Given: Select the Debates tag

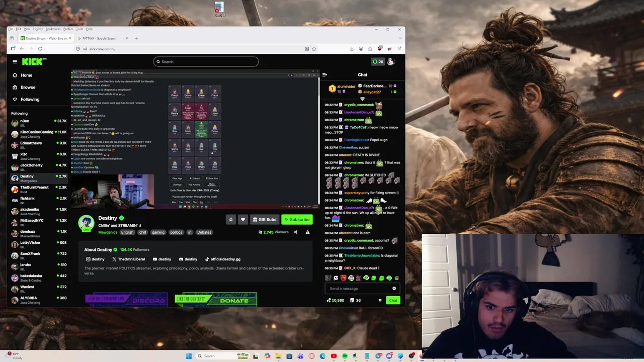Looking at the screenshot, I should tap(204, 232).
